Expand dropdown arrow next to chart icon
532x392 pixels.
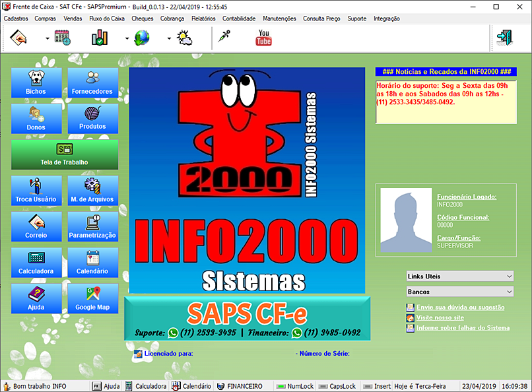pyautogui.click(x=127, y=38)
